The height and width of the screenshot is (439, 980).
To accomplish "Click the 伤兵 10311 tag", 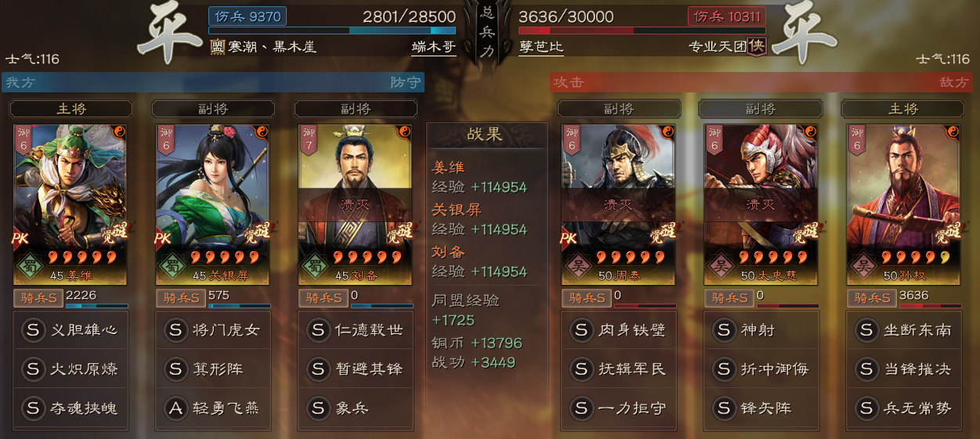I will click(x=726, y=16).
